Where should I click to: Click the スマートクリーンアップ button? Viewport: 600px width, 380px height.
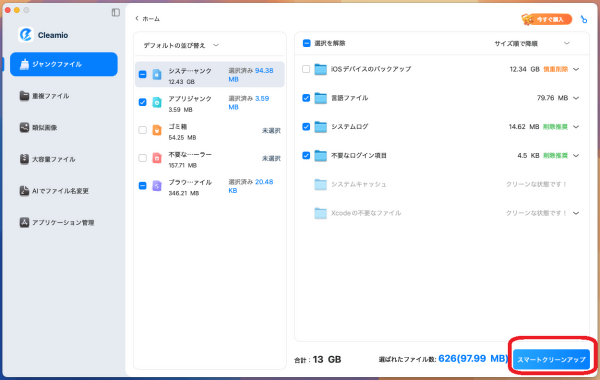click(x=551, y=359)
